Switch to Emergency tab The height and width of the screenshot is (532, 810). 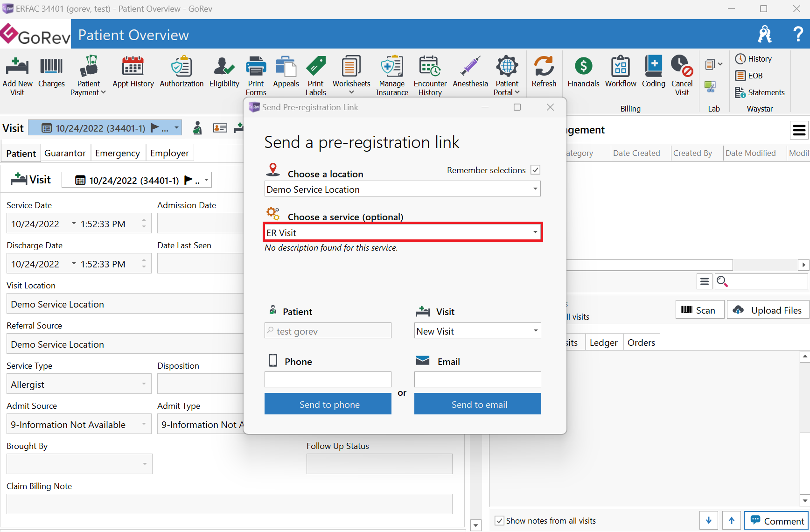coord(118,153)
